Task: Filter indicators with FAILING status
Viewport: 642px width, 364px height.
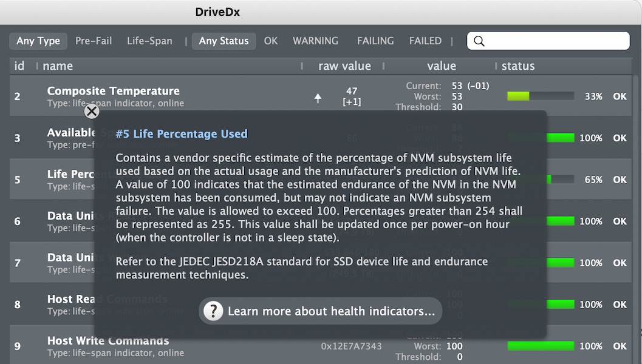Action: pos(375,41)
